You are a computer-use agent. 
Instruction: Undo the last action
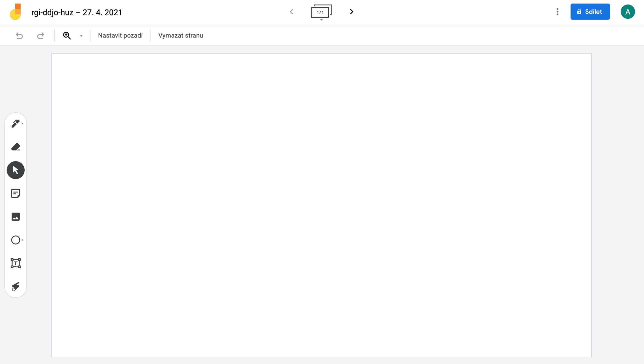[x=19, y=35]
